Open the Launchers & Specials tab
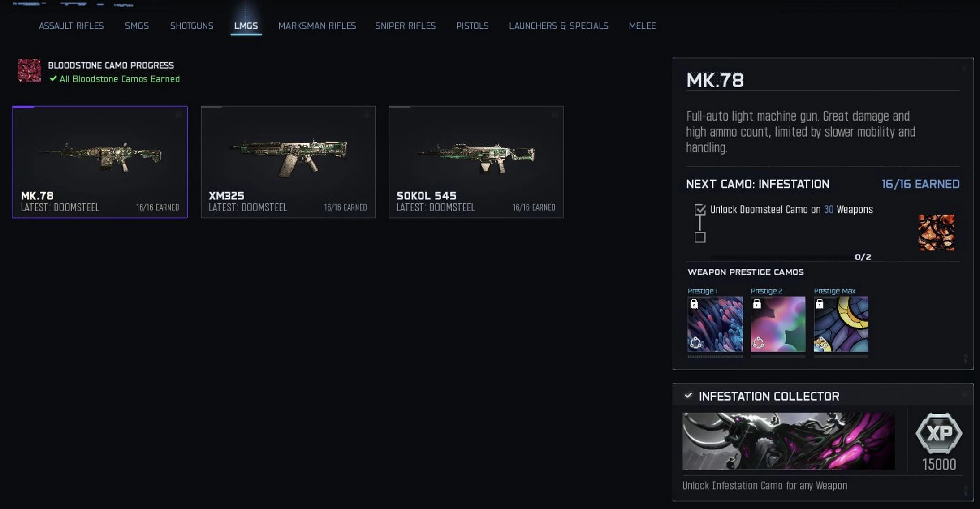The height and width of the screenshot is (509, 980). [558, 26]
